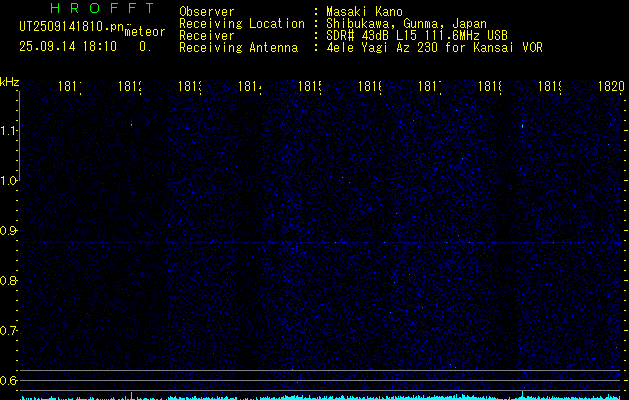Click the 1814 time marker
Image resolution: width=629 pixels, height=400 pixels.
(250, 86)
